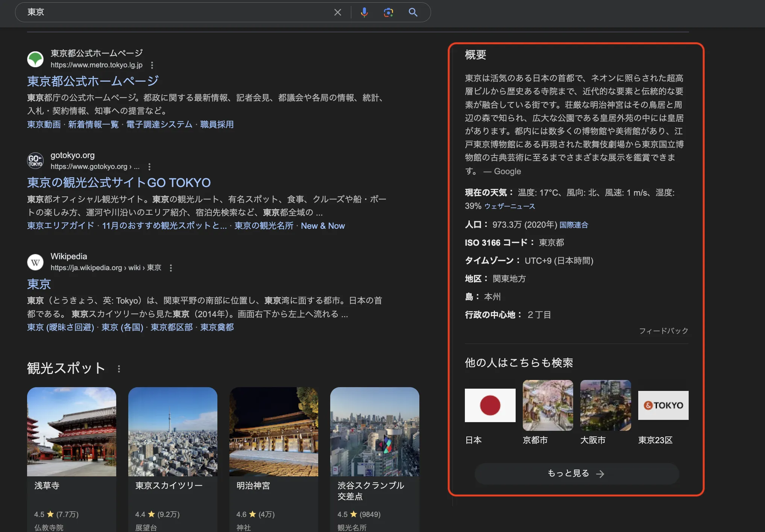Click the 島 label in overview
This screenshot has width=765, height=532.
(x=472, y=296)
